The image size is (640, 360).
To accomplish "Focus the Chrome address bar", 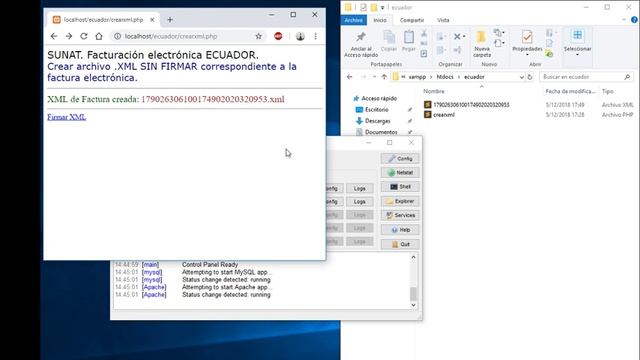I will [x=188, y=36].
